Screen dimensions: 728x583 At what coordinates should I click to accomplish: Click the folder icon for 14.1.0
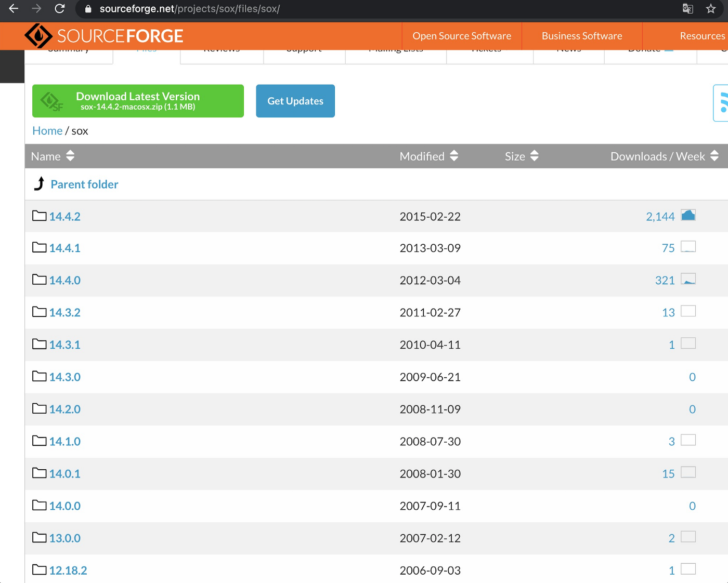point(40,441)
